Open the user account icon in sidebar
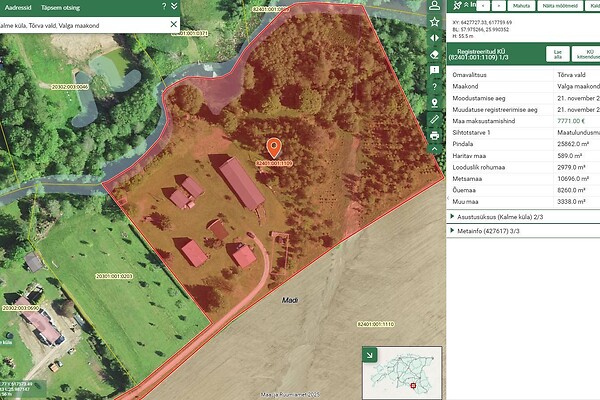 [x=434, y=5]
